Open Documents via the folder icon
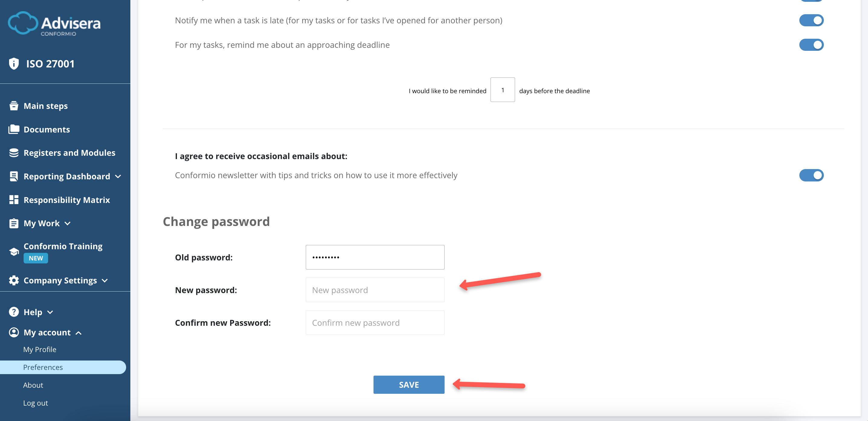The height and width of the screenshot is (421, 868). pos(14,129)
